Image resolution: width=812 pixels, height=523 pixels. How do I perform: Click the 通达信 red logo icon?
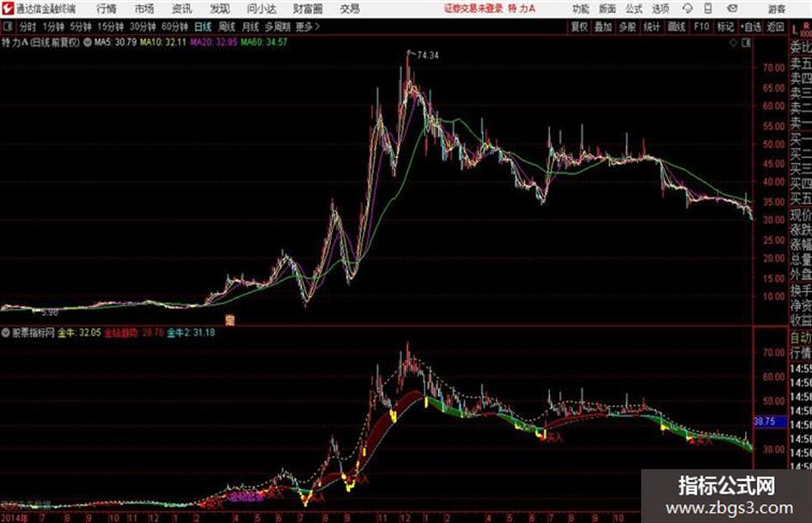8,9
